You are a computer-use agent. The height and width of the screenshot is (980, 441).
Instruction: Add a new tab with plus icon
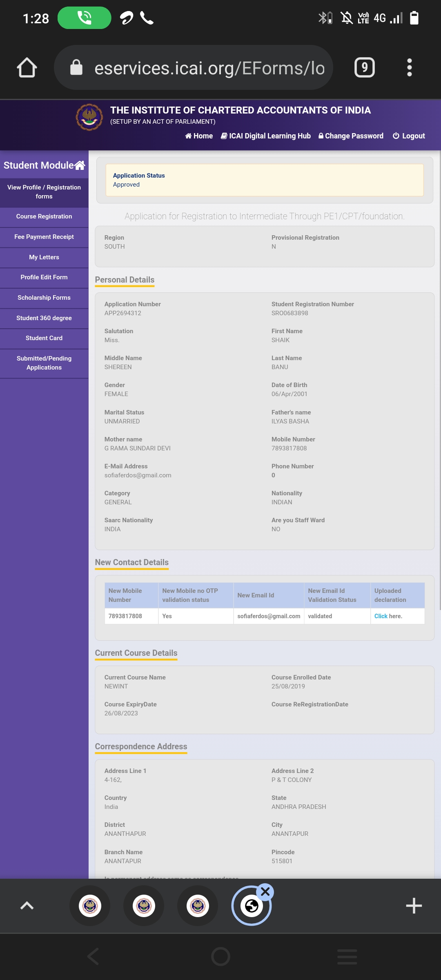[414, 906]
